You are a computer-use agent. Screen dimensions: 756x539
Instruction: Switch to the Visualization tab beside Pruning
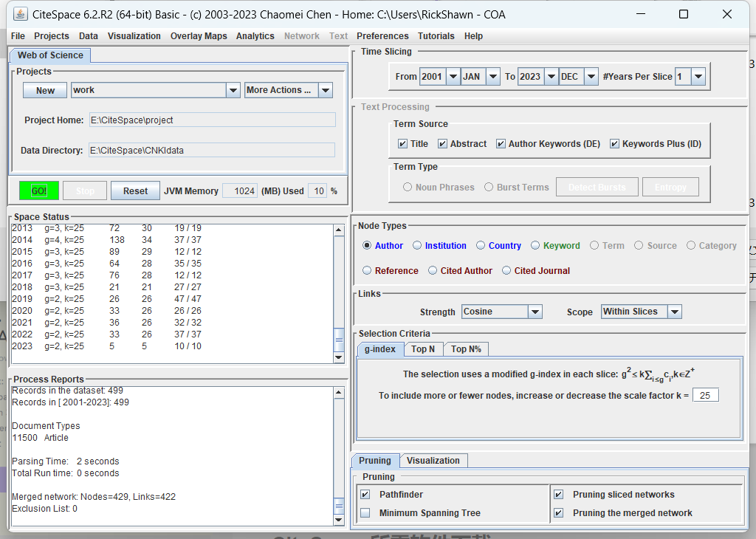pos(433,461)
